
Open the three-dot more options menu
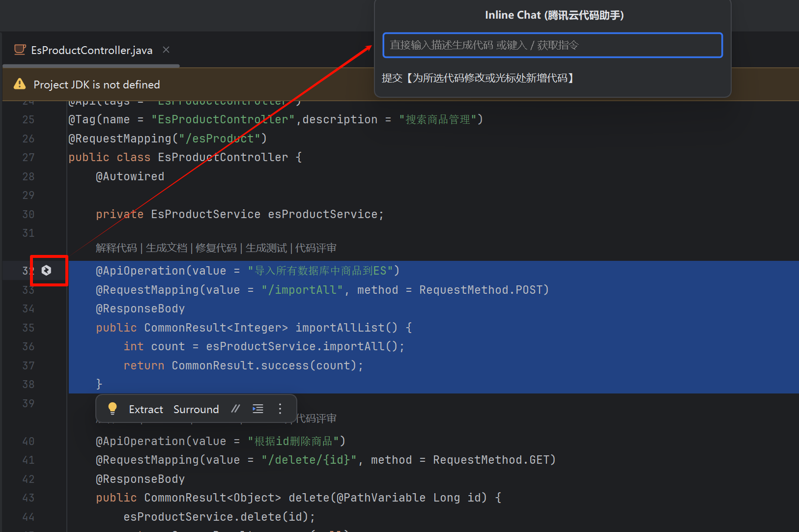click(x=280, y=409)
